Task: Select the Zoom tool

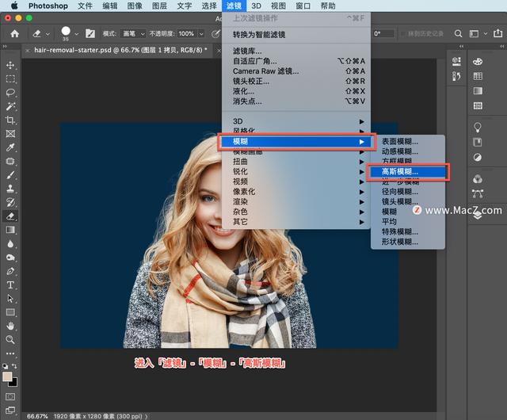Action: click(10, 339)
